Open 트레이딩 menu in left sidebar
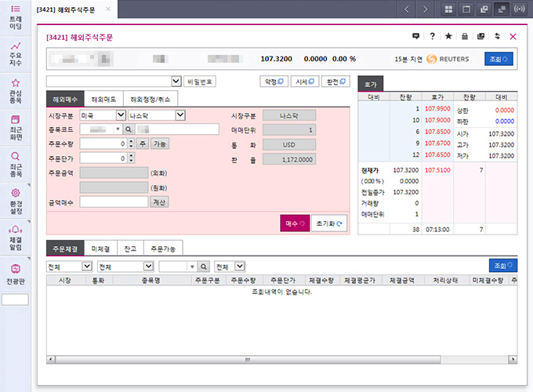The width and height of the screenshot is (533, 392). [x=15, y=16]
